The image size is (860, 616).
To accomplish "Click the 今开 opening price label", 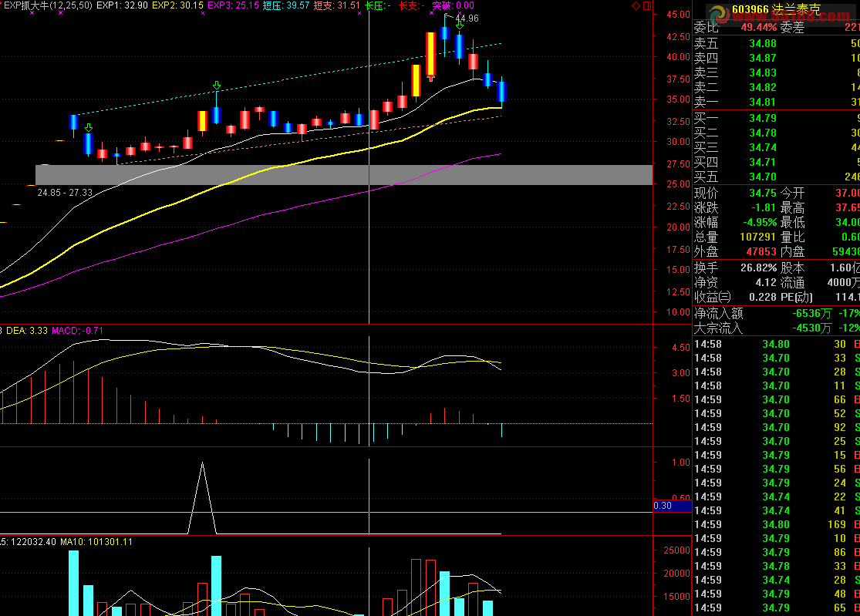I will click(793, 193).
